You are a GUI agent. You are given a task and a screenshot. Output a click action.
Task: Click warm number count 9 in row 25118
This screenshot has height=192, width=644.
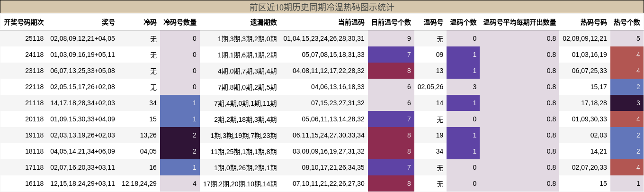(391, 38)
